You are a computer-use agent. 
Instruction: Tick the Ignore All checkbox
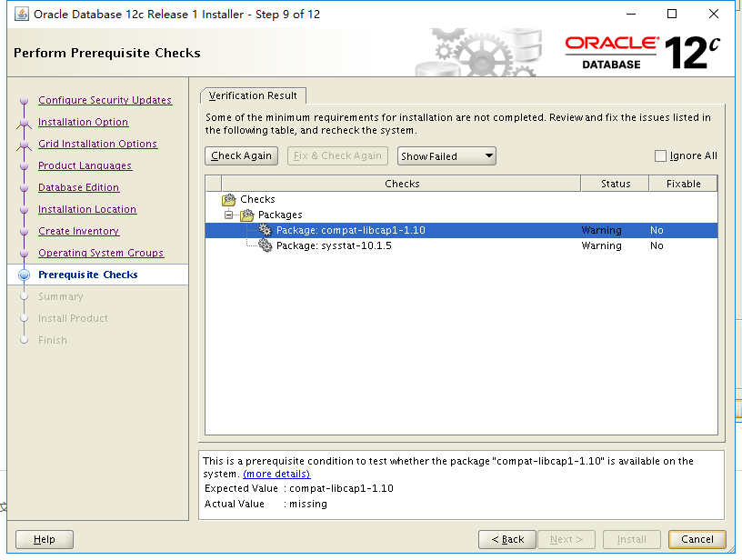pyautogui.click(x=660, y=155)
